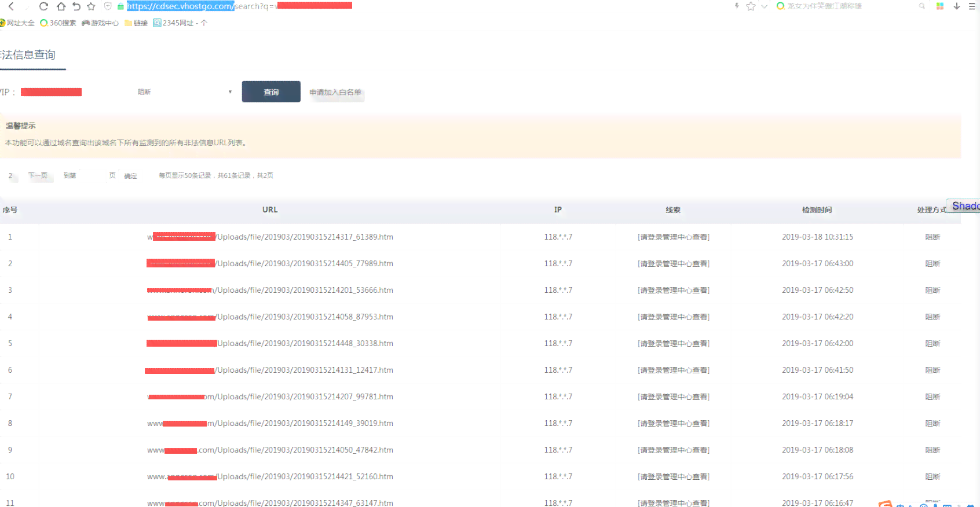Click the URL ending 214131_12417.htm
The image size is (980, 507).
[x=269, y=370]
